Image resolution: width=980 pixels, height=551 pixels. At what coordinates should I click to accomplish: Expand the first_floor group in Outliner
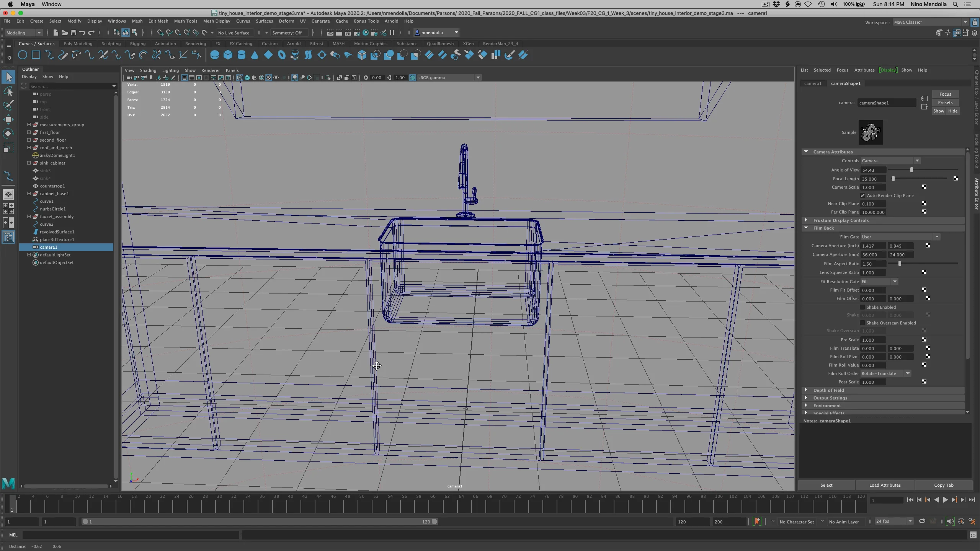pos(29,132)
